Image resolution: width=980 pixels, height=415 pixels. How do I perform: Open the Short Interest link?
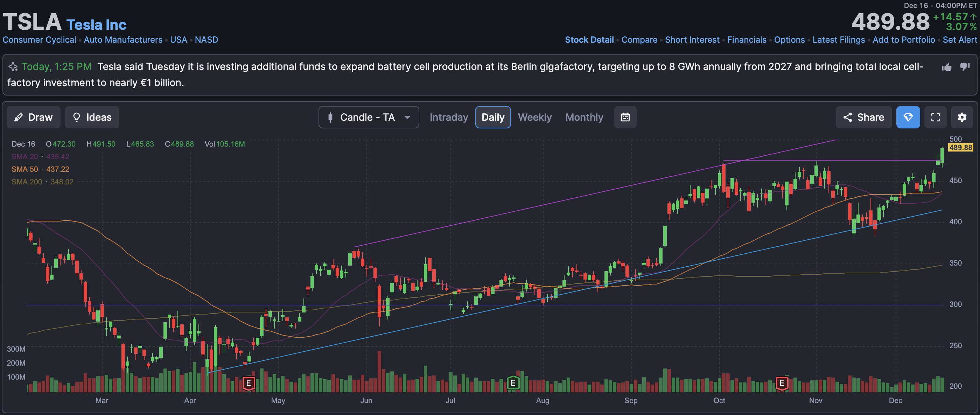(x=692, y=40)
